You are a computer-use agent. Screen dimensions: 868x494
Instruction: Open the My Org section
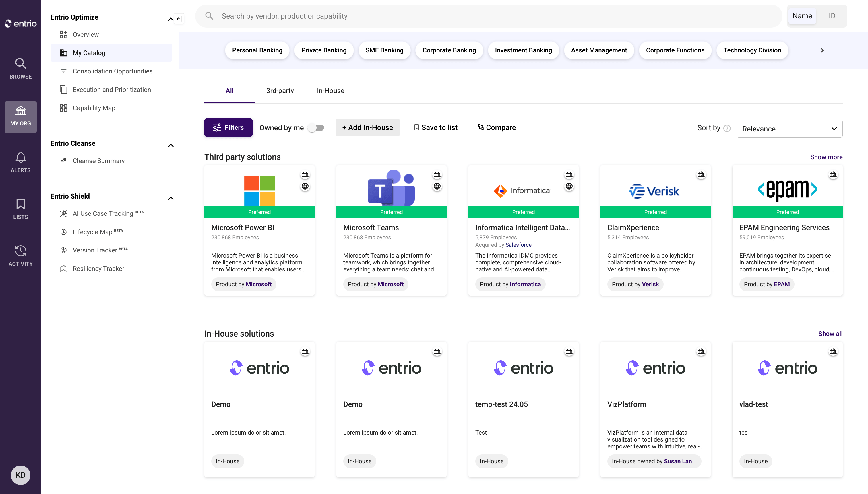point(20,117)
